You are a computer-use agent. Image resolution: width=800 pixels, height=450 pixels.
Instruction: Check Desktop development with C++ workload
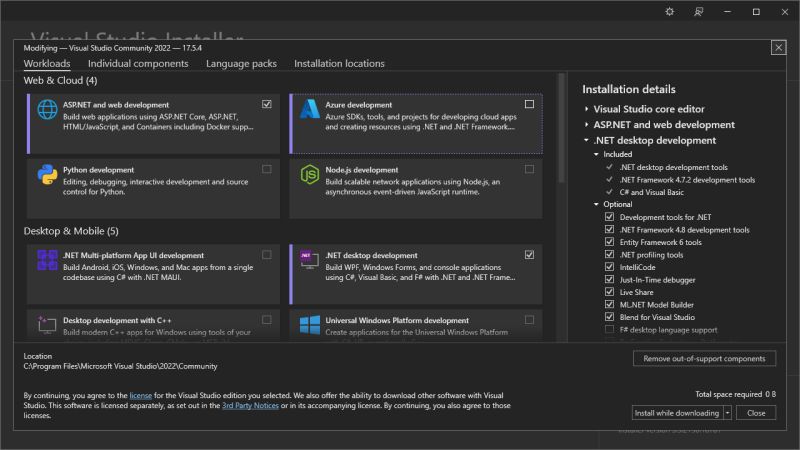coord(267,319)
